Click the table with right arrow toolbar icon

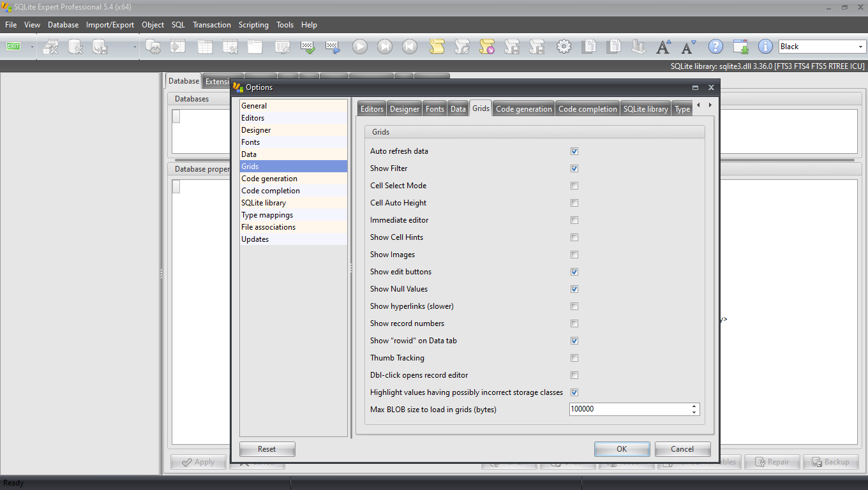tap(178, 47)
